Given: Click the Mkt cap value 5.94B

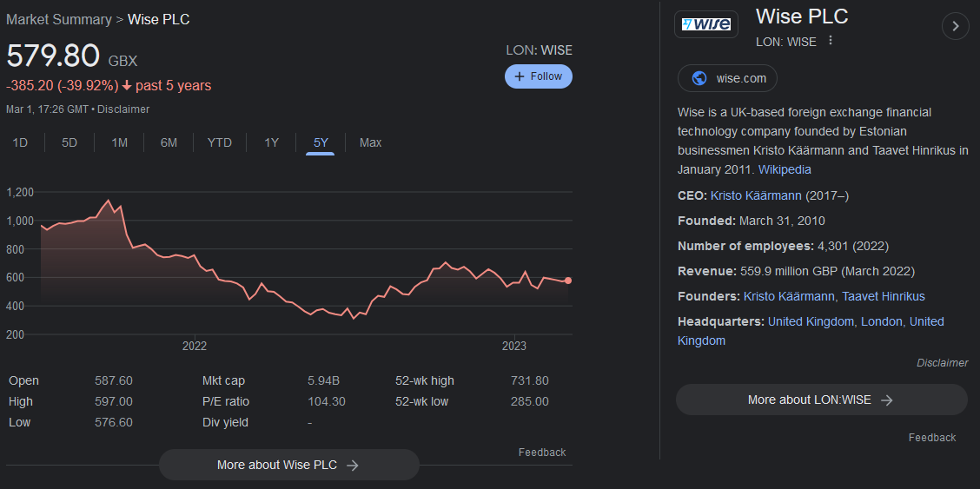Looking at the screenshot, I should pyautogui.click(x=324, y=380).
